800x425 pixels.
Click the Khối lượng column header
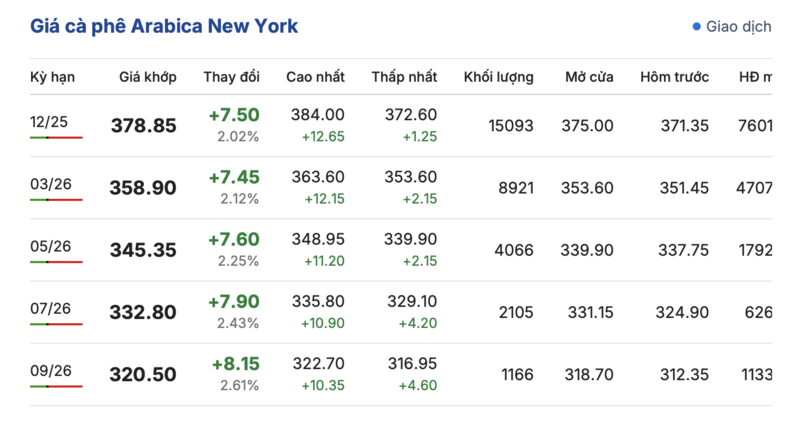click(498, 77)
